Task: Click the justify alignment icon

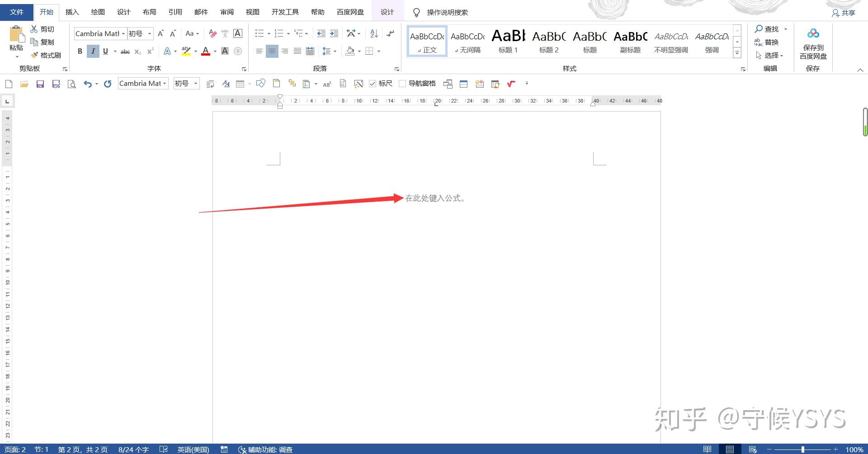Action: click(297, 51)
